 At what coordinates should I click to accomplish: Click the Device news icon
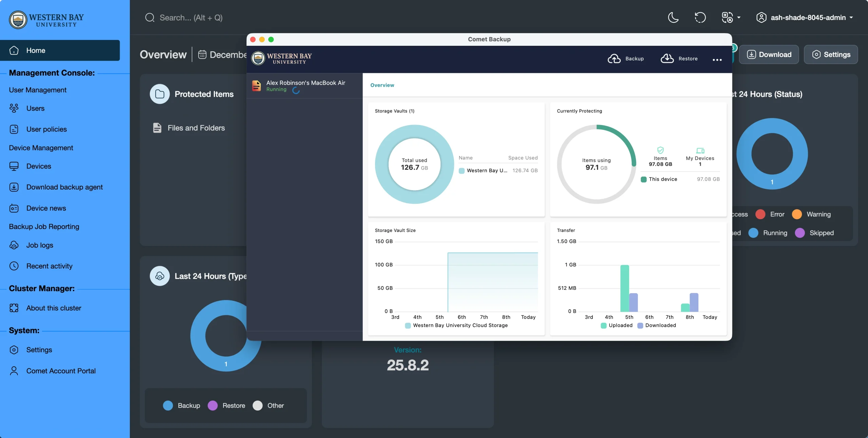pyautogui.click(x=14, y=208)
